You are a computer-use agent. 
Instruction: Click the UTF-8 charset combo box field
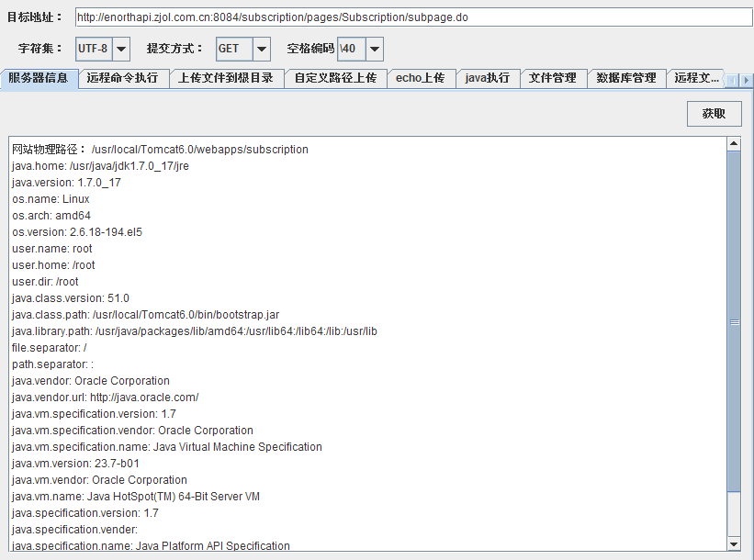[95, 49]
